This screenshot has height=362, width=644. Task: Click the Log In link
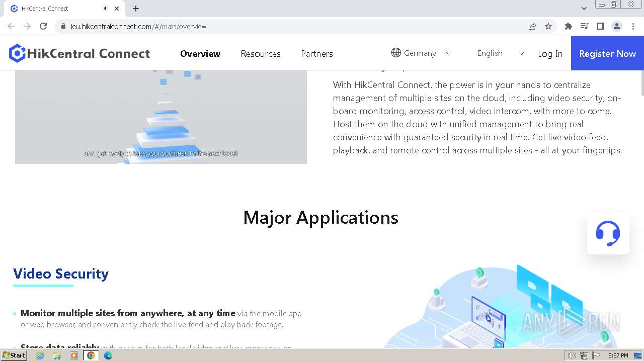click(550, 54)
